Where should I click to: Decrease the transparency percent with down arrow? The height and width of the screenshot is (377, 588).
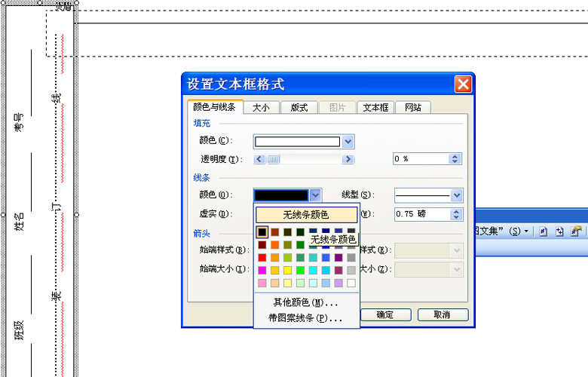455,161
